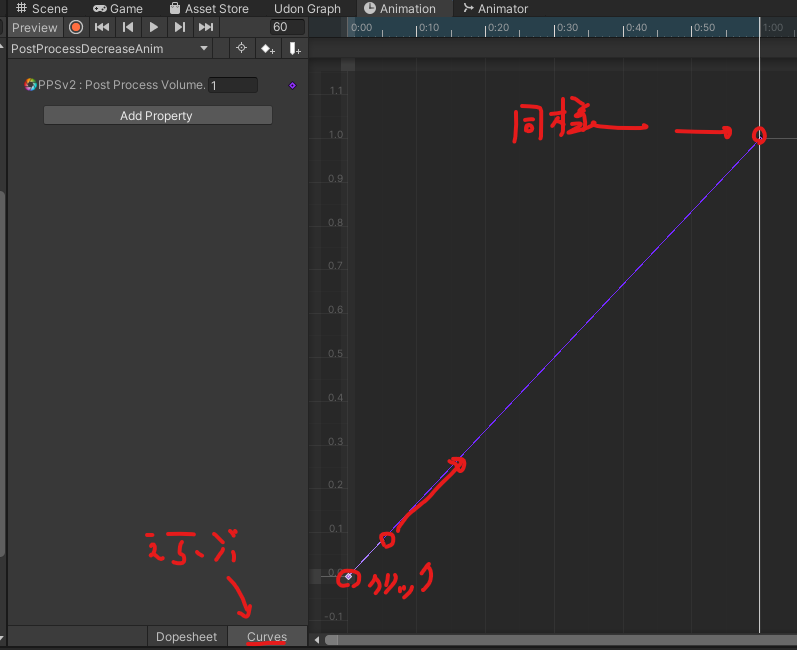797x650 pixels.
Task: Edit the current frame number field
Action: pyautogui.click(x=287, y=27)
